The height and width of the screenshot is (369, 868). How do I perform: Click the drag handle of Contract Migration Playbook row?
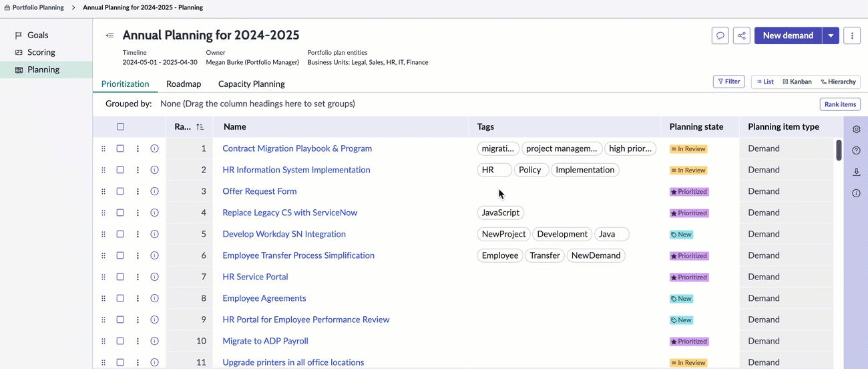tap(103, 148)
